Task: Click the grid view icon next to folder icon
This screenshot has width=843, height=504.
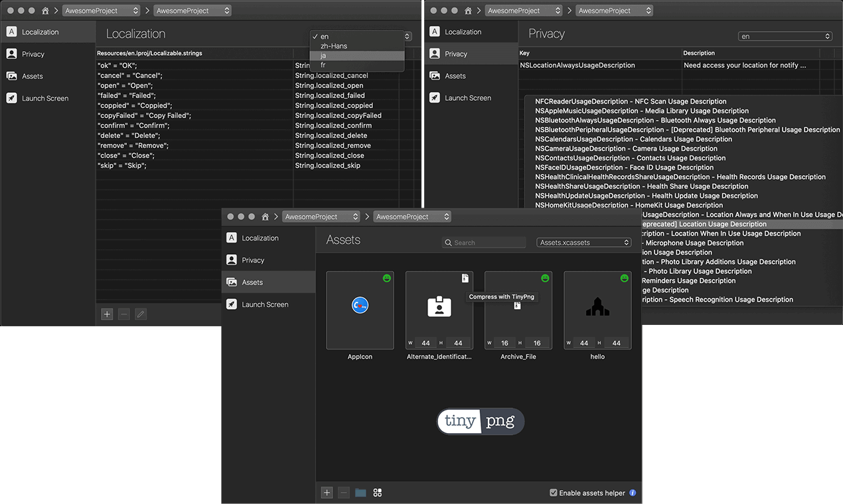Action: point(377,493)
